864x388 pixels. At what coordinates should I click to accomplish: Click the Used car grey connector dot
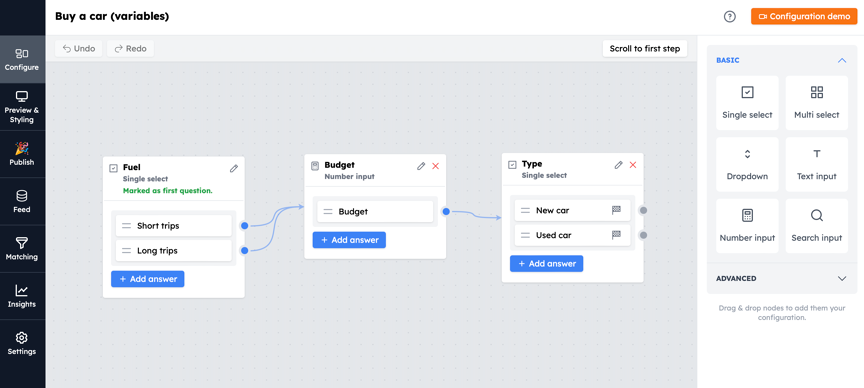point(643,235)
